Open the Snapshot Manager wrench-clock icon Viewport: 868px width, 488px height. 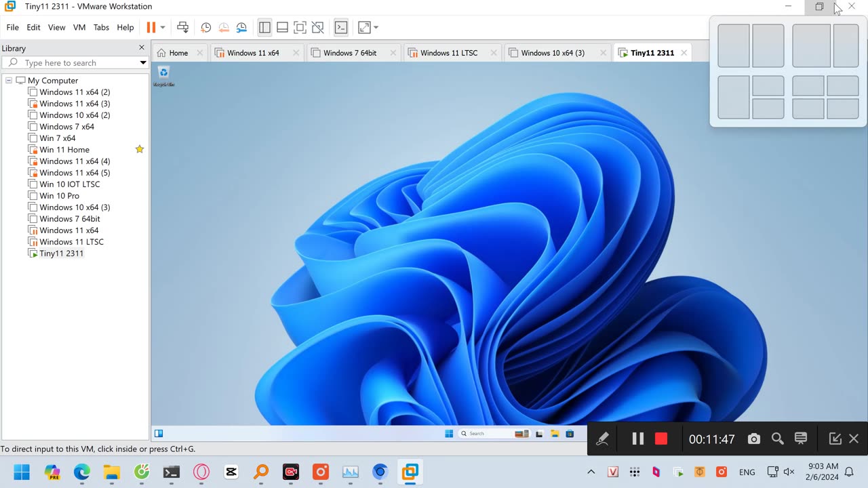tap(241, 28)
